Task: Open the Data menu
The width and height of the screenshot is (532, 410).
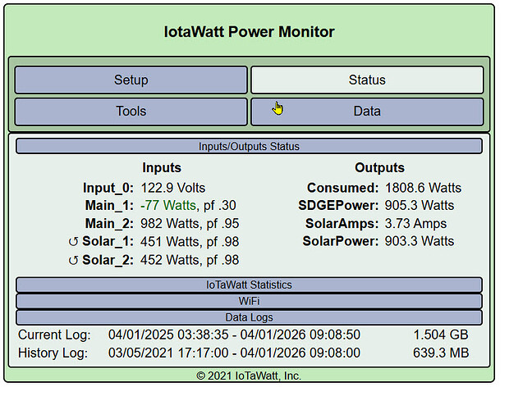Action: point(367,112)
